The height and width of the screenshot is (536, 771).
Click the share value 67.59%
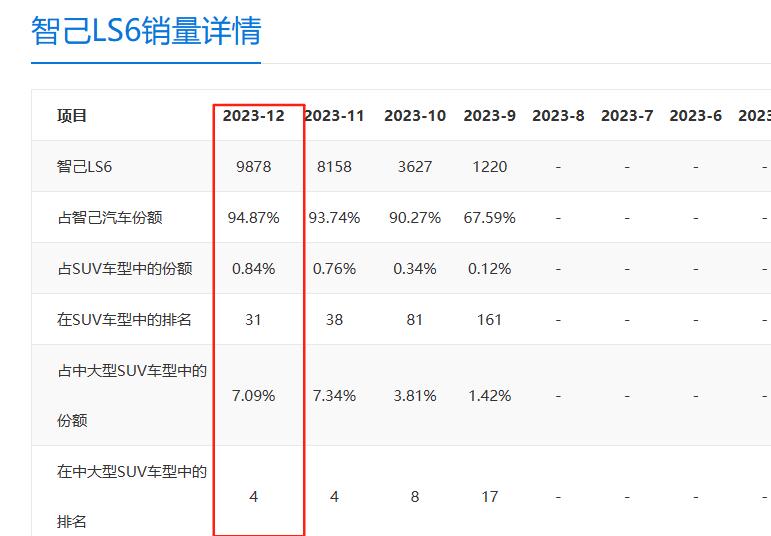[489, 217]
